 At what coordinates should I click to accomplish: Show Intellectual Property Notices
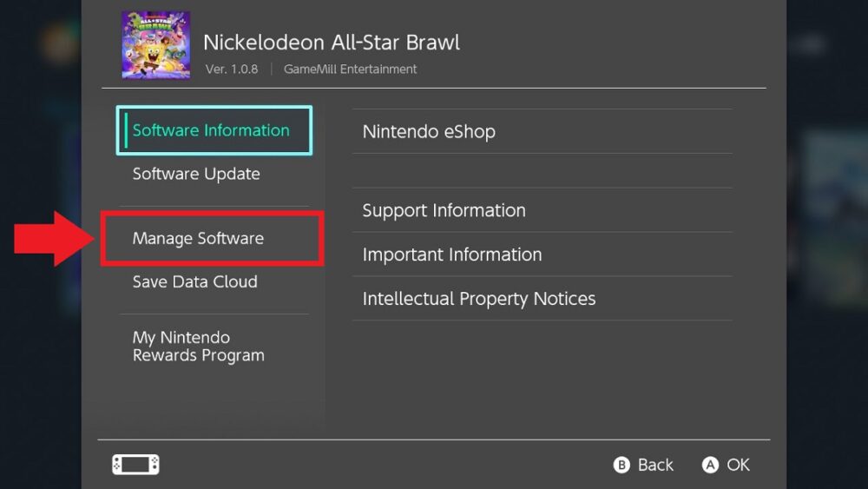[478, 299]
